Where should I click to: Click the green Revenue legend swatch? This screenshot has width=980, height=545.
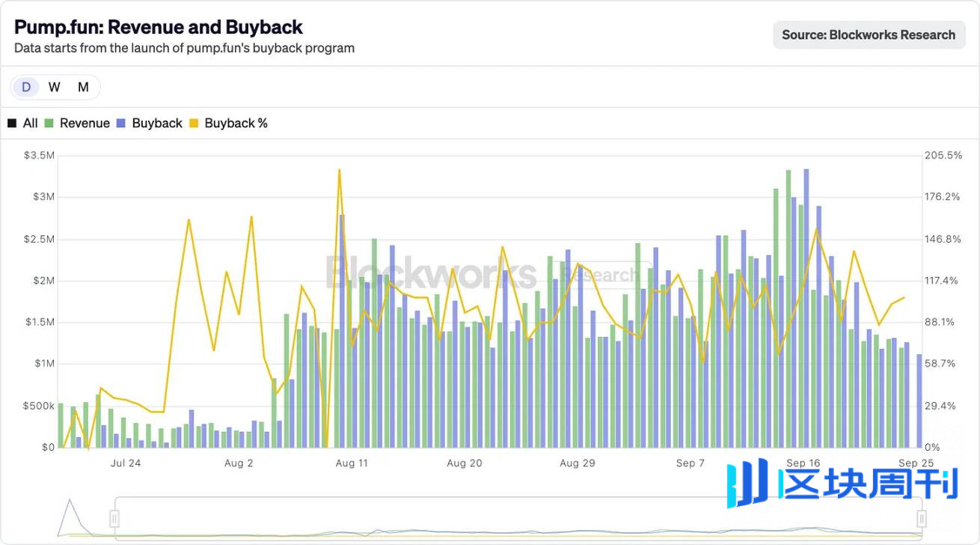[x=49, y=124]
